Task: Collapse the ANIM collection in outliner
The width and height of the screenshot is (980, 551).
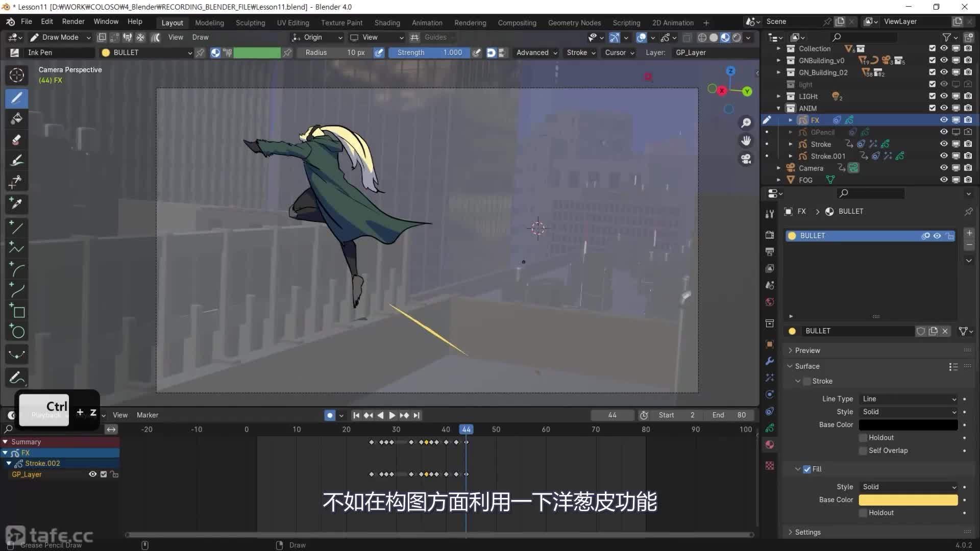Action: tap(778, 108)
